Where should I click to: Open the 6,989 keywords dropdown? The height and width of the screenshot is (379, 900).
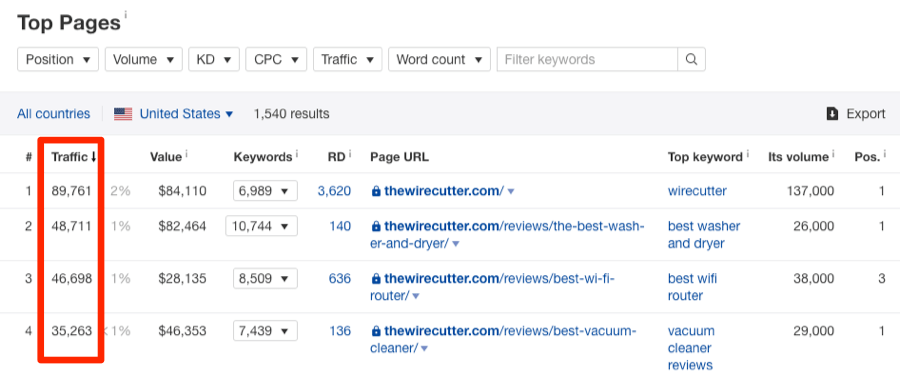click(265, 191)
